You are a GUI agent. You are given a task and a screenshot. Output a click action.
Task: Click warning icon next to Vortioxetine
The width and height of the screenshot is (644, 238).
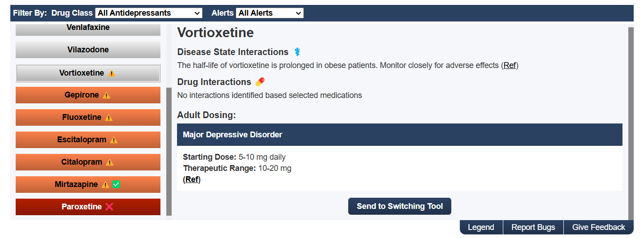112,73
